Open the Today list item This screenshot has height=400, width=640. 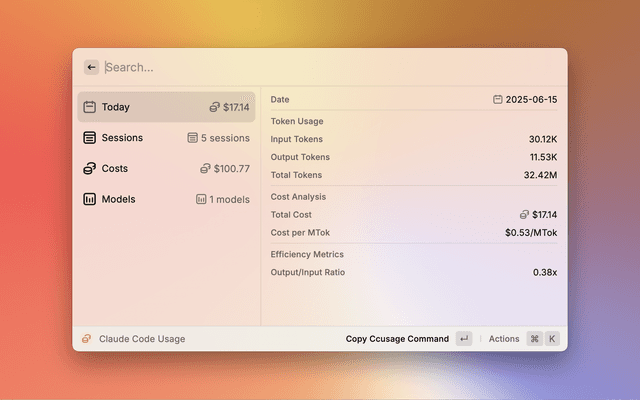166,107
